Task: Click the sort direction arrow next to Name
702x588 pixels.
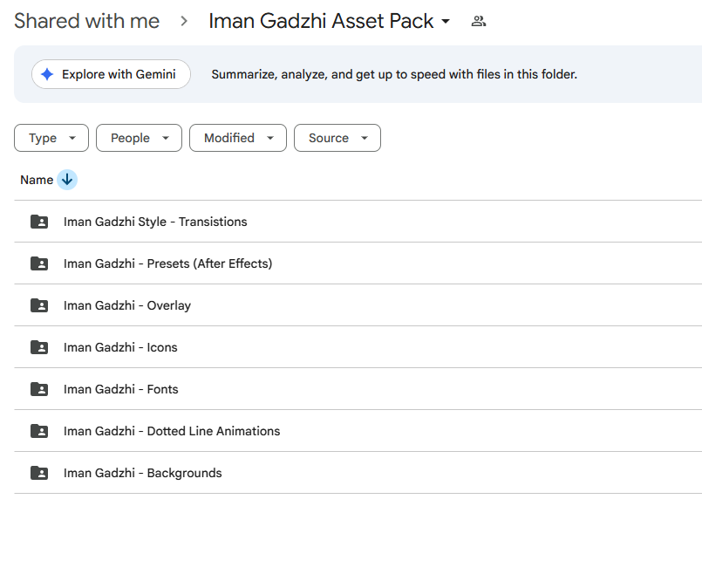Action: [x=67, y=180]
